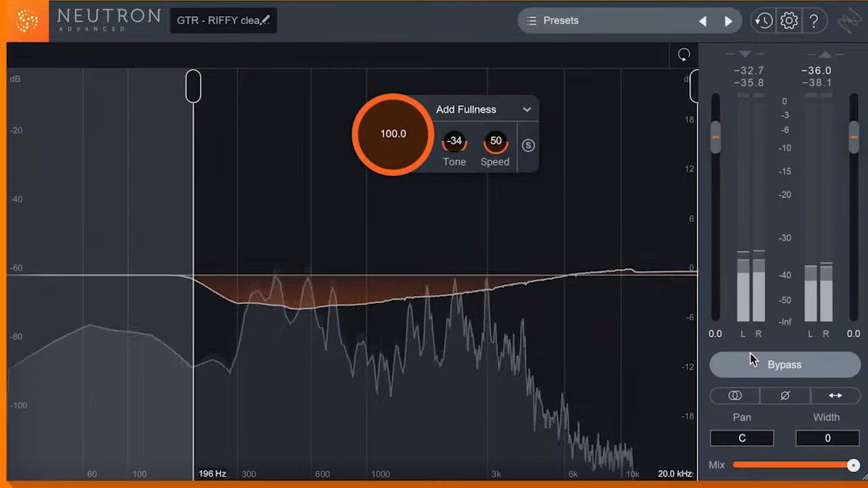Click the input RMS value -35.8
Image resolution: width=868 pixels, height=488 pixels.
click(x=748, y=83)
